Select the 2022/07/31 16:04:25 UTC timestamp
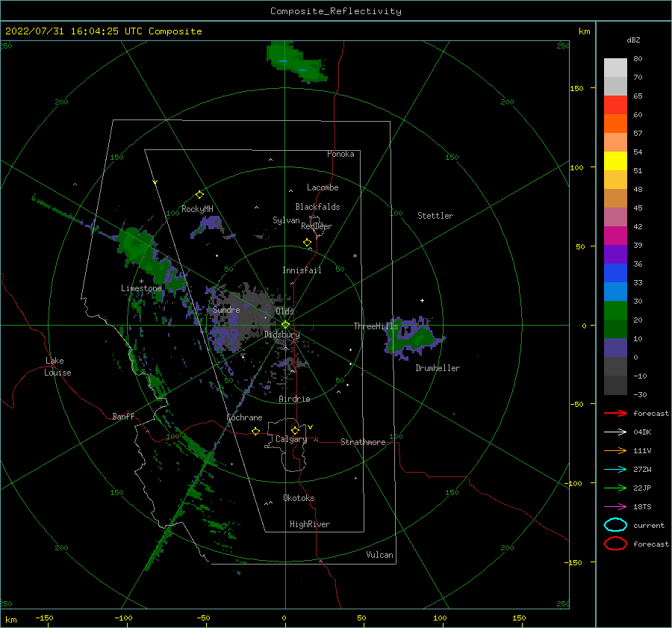 73,31
